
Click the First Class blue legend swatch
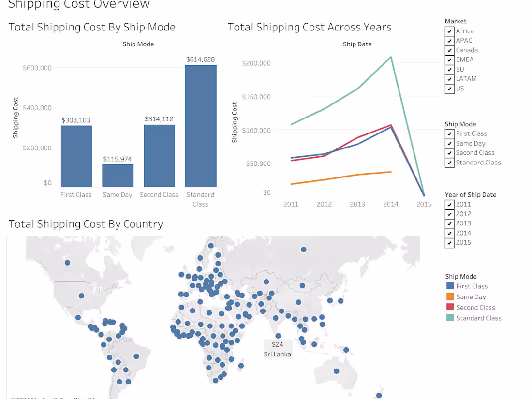[450, 286]
